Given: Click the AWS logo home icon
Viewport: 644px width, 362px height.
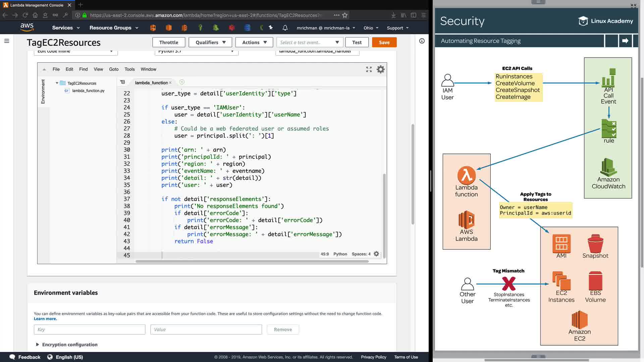Looking at the screenshot, I should [x=27, y=27].
